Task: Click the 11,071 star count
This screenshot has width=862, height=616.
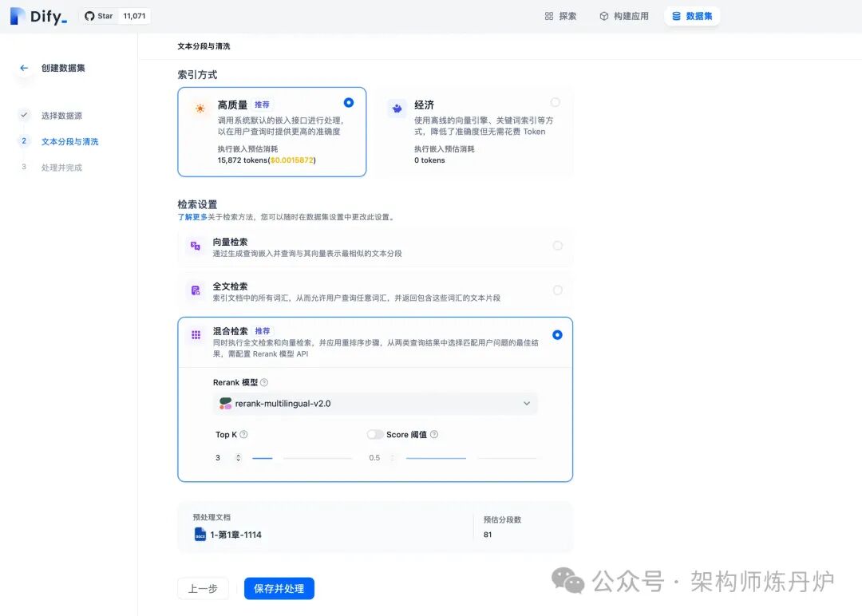Action: (x=134, y=16)
